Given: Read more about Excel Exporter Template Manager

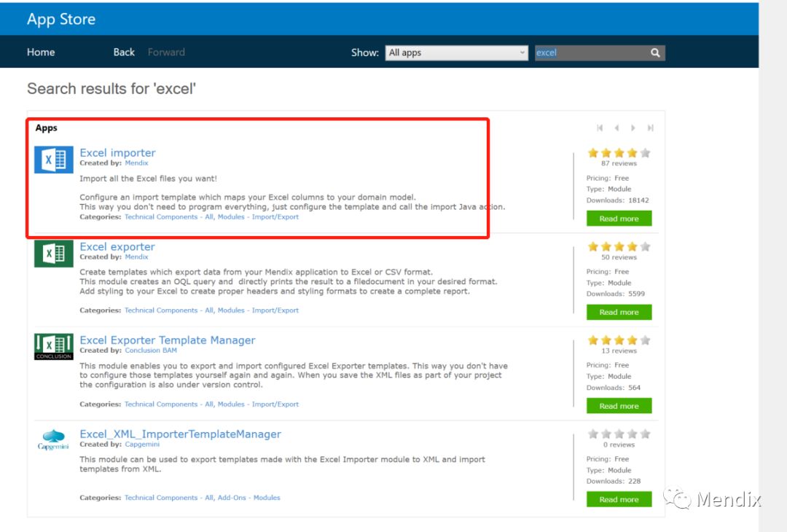Looking at the screenshot, I should click(x=619, y=406).
